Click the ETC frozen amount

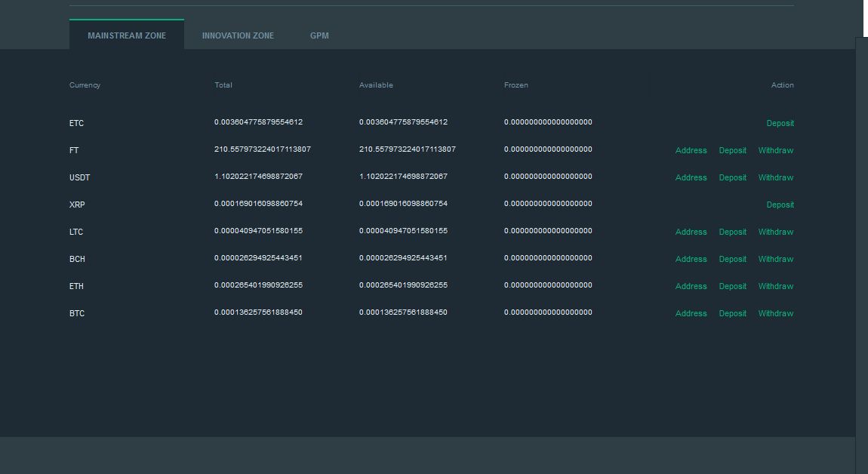pyautogui.click(x=548, y=122)
